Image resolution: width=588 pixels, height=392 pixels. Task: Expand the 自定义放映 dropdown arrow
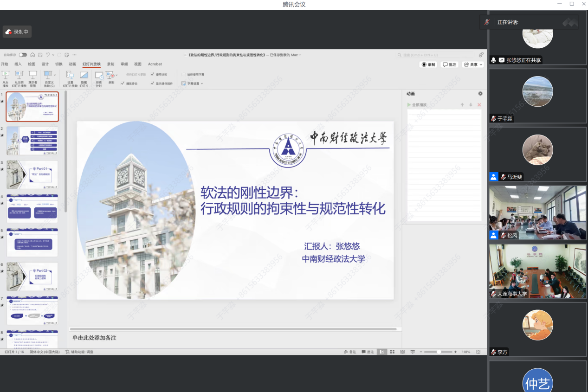55,74
